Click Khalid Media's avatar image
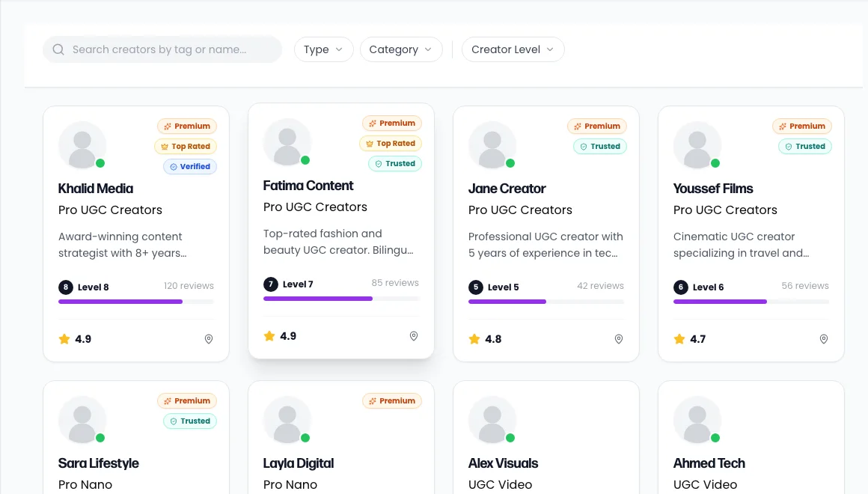868x494 pixels. pos(82,145)
